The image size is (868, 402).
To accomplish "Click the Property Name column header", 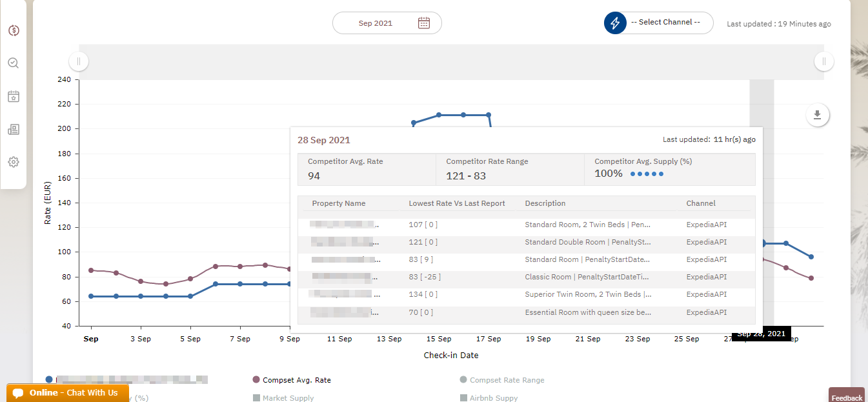I will coord(339,203).
